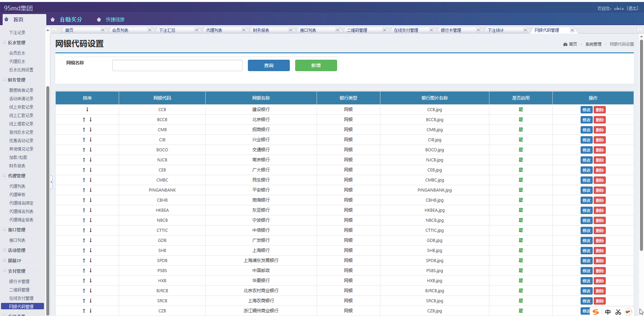
Task: Collapse the left sidebar via splitter handle
Action: (51, 182)
